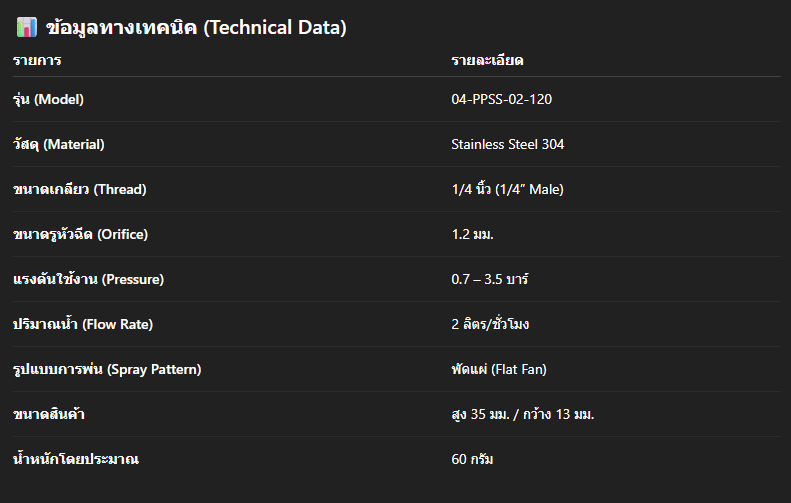
Task: Select the ขนาดรูหัวฉีด (Orifice) label
Action: [x=80, y=234]
